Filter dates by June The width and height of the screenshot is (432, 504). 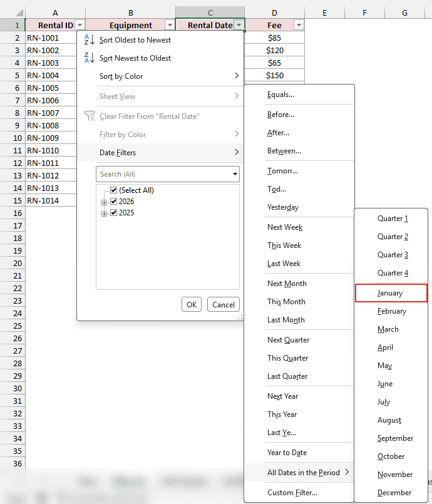click(391, 383)
